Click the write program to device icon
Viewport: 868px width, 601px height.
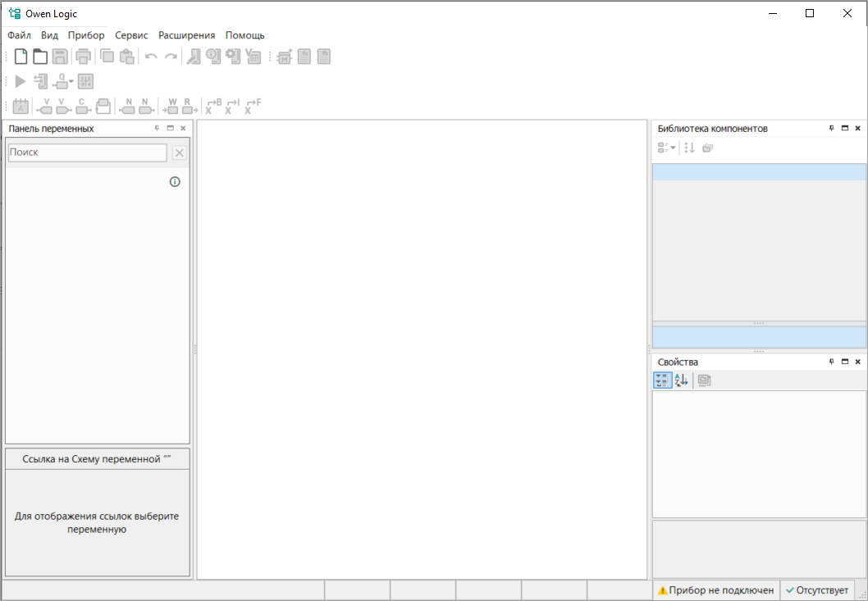click(40, 81)
